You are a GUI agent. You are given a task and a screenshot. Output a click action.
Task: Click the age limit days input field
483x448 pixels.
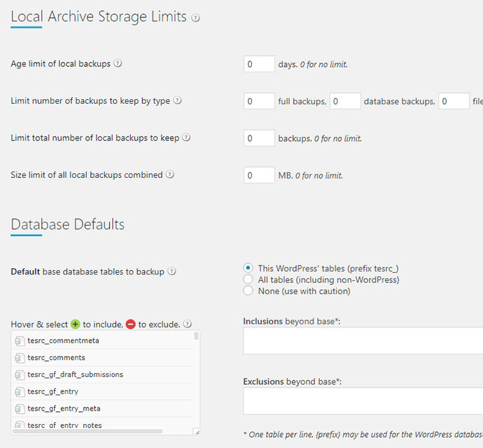[260, 64]
